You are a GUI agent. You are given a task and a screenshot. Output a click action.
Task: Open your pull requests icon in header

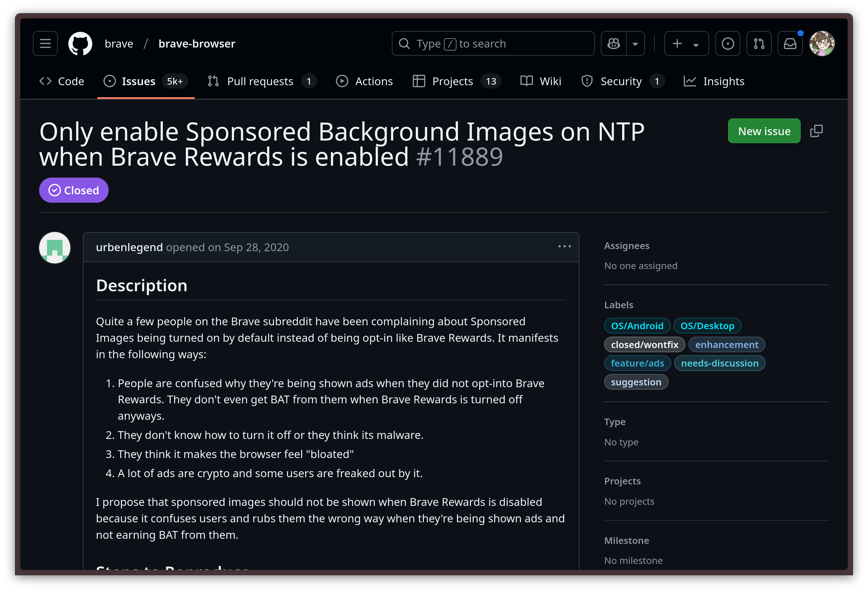759,44
